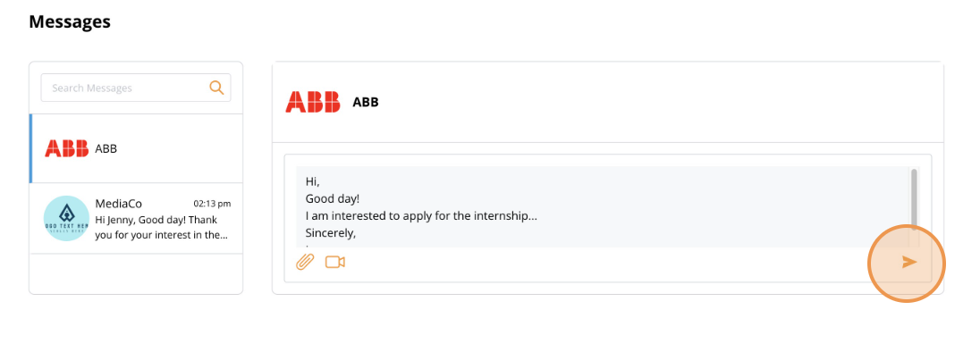The width and height of the screenshot is (980, 352).
Task: Click the message compose scrollbar
Action: point(914,198)
